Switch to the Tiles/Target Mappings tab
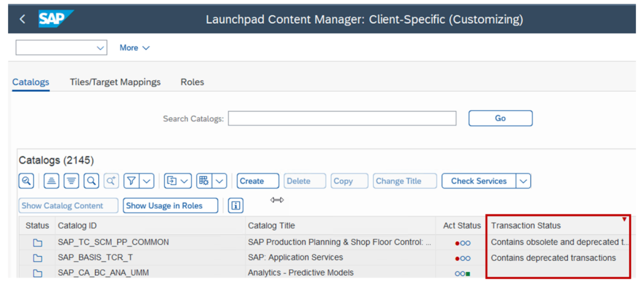Screen dimensions: 644x283 [x=115, y=82]
